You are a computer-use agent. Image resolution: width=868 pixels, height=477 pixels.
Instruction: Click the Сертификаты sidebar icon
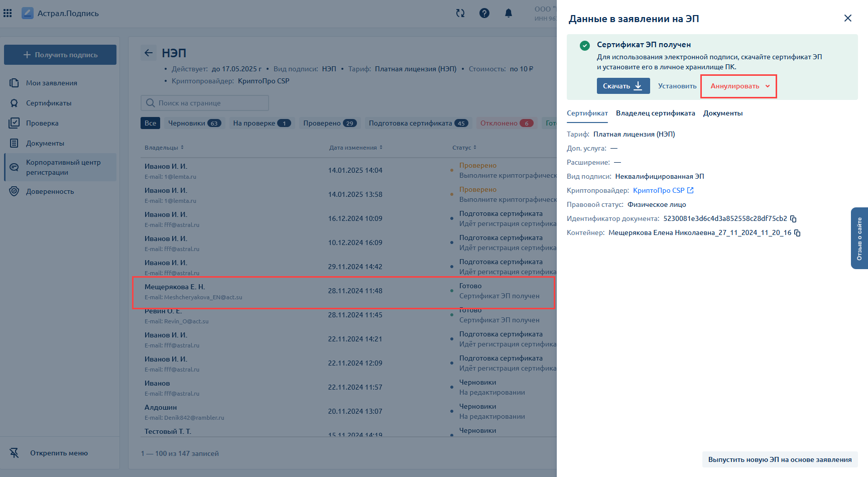[x=14, y=103]
